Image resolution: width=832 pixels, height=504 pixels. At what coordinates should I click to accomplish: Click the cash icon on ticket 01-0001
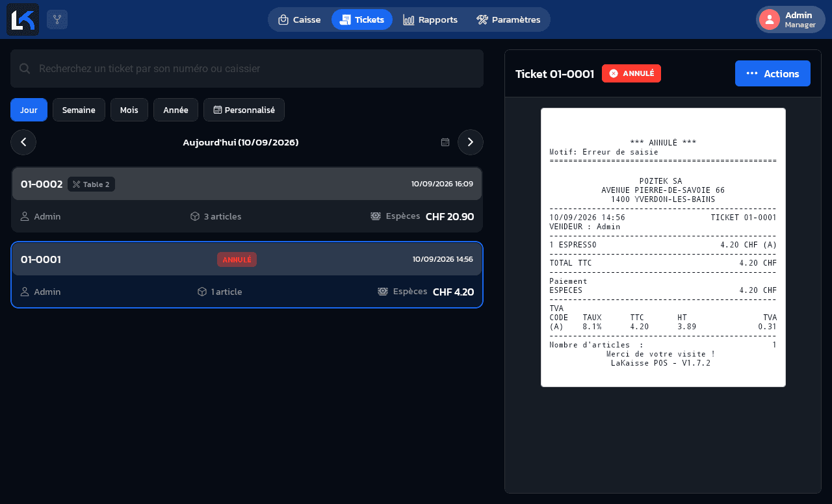coord(383,292)
